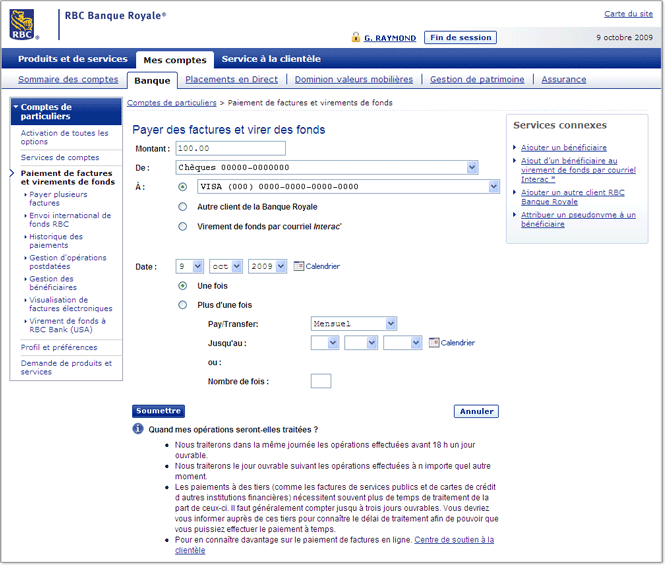The width and height of the screenshot is (665, 565).
Task: Click the padlock icon beside G. RAYMOND
Action: click(x=356, y=37)
